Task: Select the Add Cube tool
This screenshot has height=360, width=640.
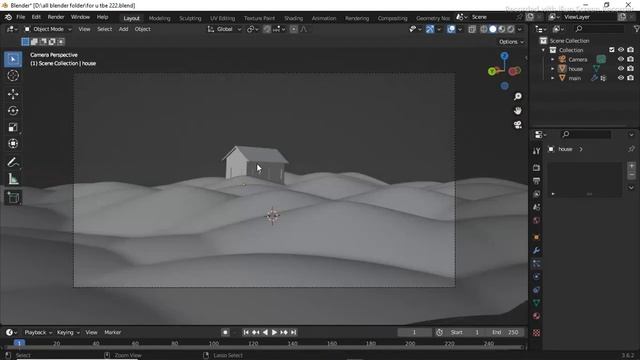Action: pos(13,198)
